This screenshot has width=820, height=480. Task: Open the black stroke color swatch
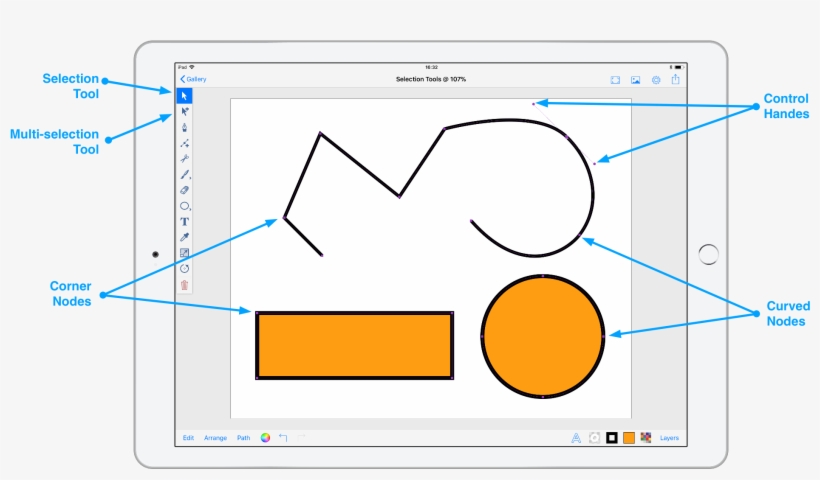tap(612, 438)
